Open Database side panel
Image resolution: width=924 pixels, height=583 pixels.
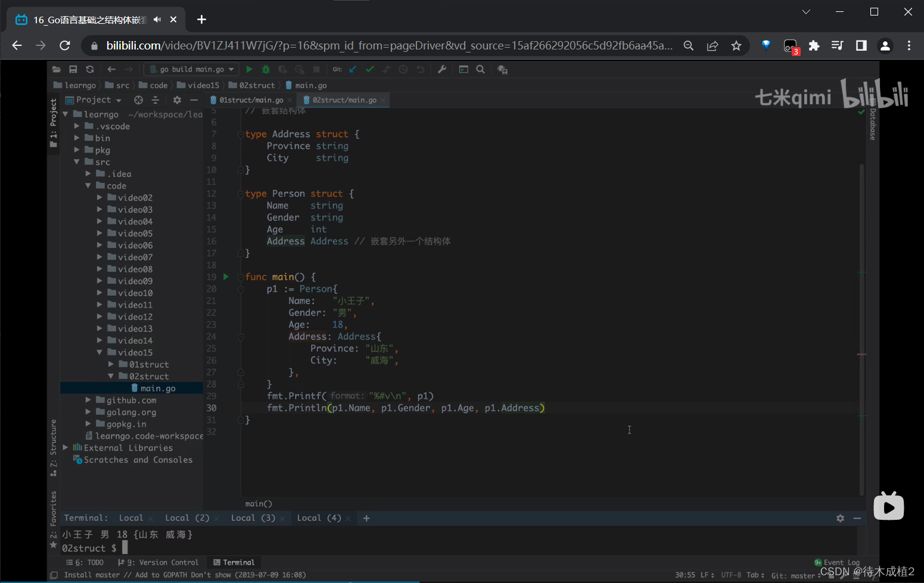[x=873, y=119]
